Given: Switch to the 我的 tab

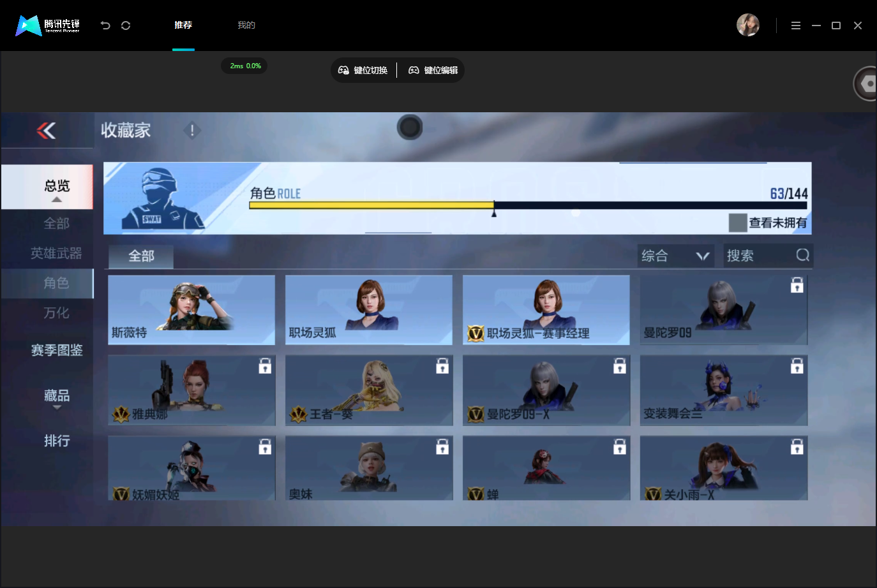Looking at the screenshot, I should [246, 25].
